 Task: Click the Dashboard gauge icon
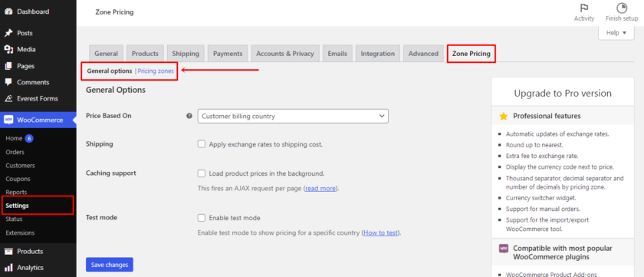(x=8, y=12)
